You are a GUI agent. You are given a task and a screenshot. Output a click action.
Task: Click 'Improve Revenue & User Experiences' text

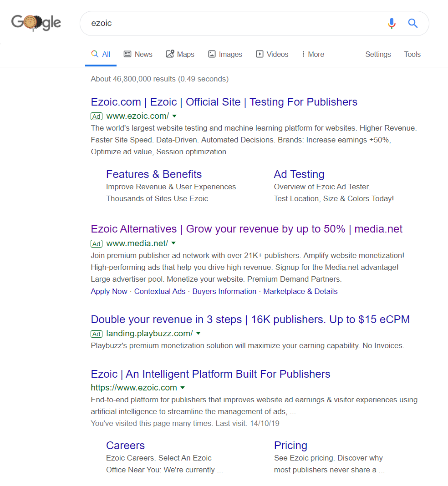pos(171,187)
